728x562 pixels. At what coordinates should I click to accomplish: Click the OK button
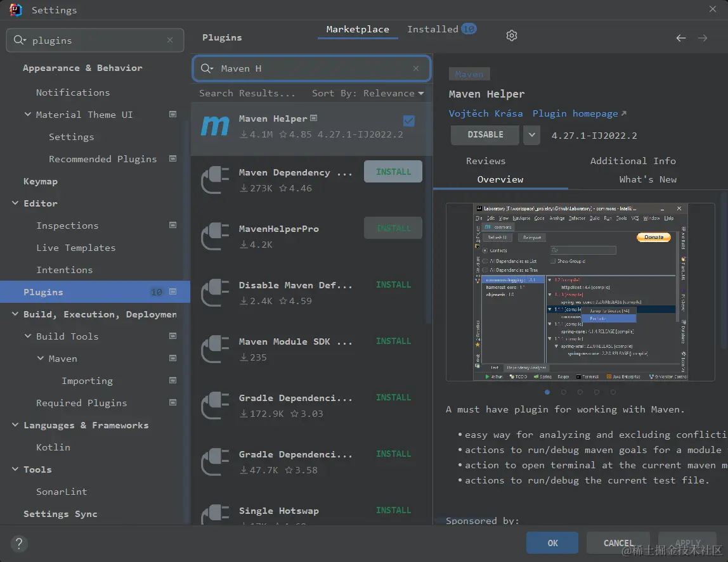pyautogui.click(x=552, y=543)
